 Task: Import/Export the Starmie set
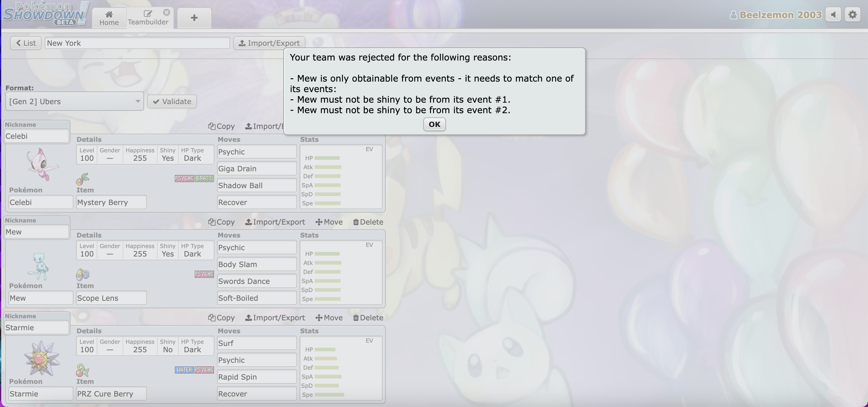click(275, 318)
